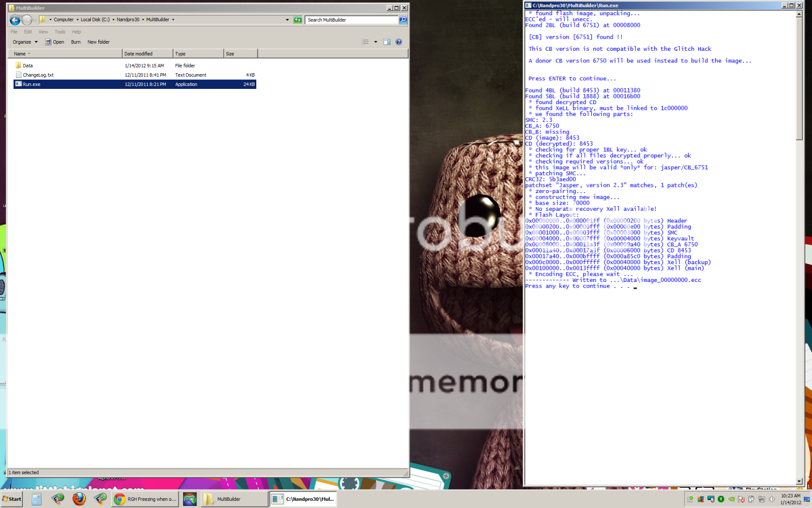
Task: Select the Data folder in file list
Action: (27, 66)
